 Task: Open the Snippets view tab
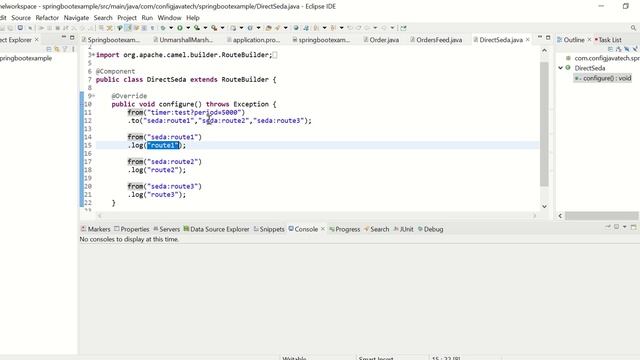click(x=269, y=229)
